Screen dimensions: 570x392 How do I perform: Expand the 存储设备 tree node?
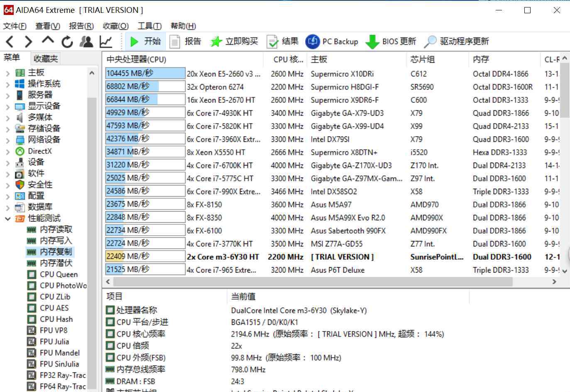(8, 129)
